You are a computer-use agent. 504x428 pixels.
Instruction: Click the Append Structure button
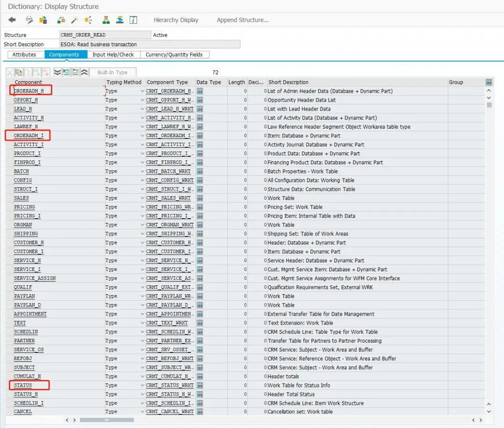pyautogui.click(x=242, y=20)
